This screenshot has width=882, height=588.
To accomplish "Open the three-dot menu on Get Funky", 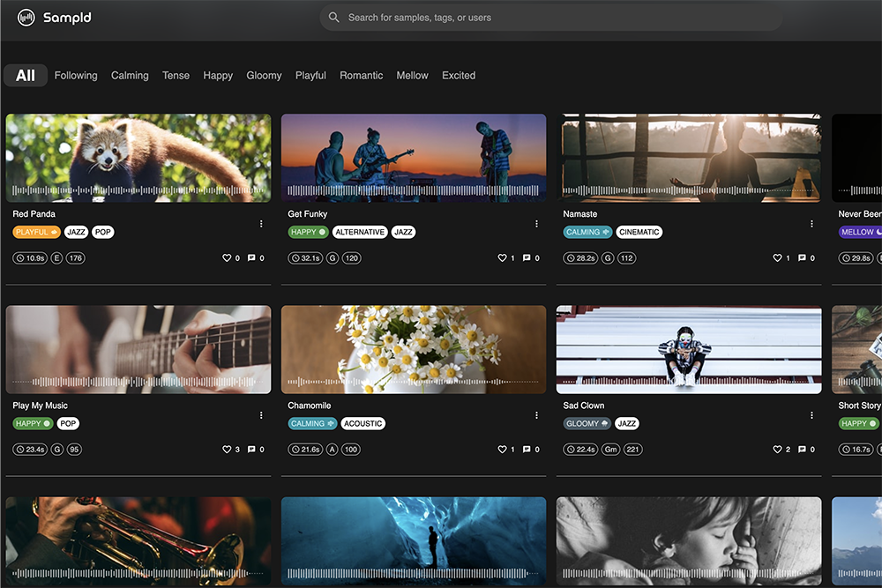I will [536, 224].
